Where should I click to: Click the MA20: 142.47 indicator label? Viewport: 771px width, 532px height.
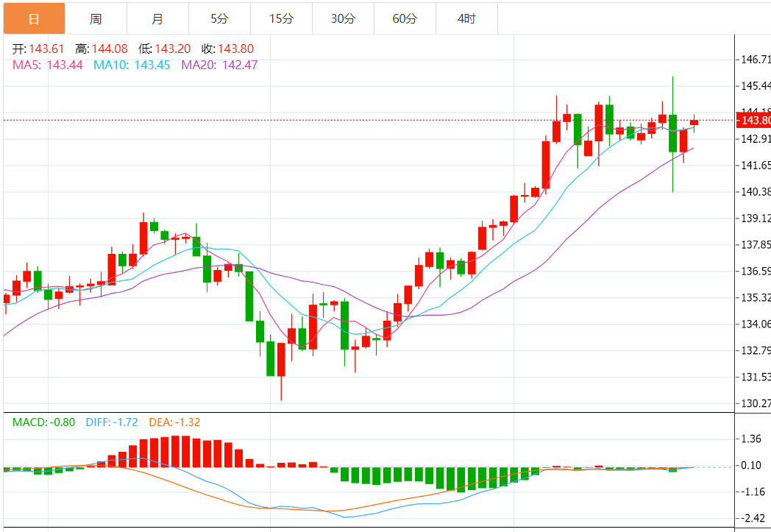pyautogui.click(x=219, y=65)
